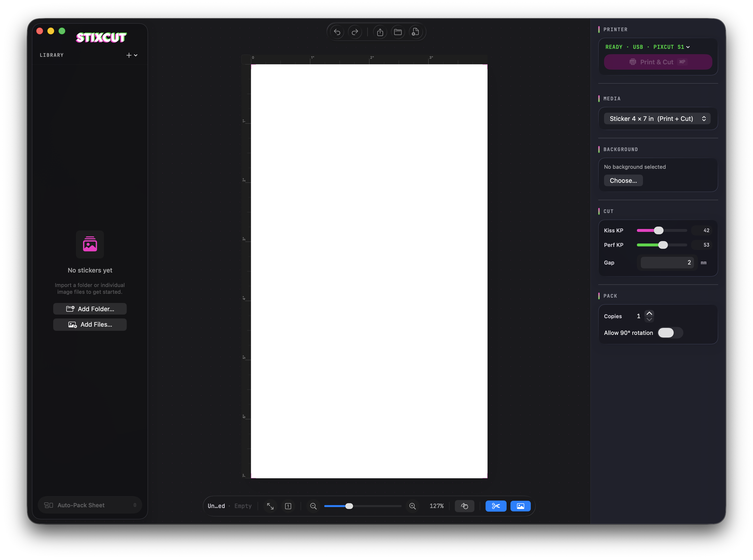Click the zoom to 100% icon

pos(288,506)
